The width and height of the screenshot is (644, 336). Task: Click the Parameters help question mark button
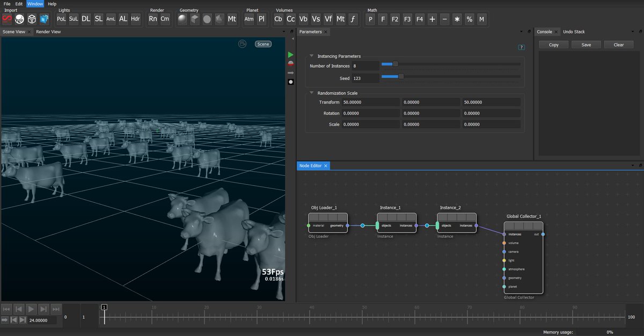click(x=522, y=47)
